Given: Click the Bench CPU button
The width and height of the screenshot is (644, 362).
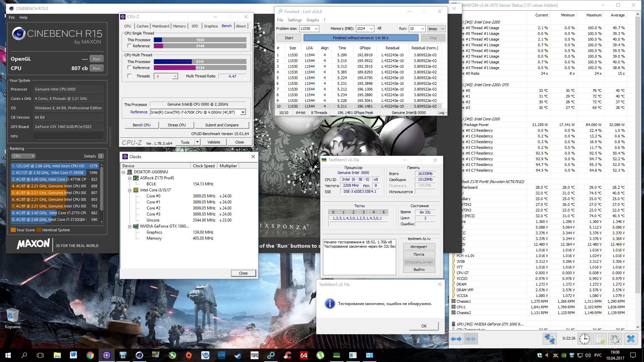Looking at the screenshot, I should (x=141, y=125).
